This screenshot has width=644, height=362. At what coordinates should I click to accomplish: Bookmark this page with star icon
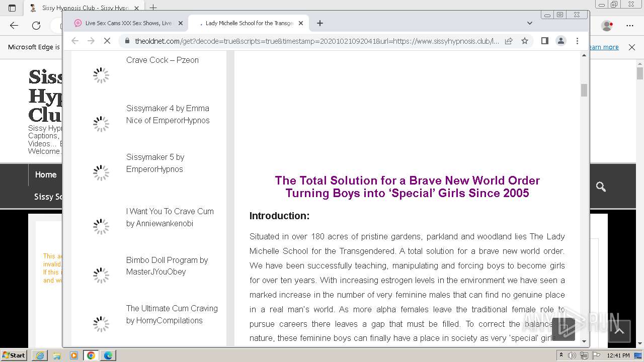(x=525, y=41)
